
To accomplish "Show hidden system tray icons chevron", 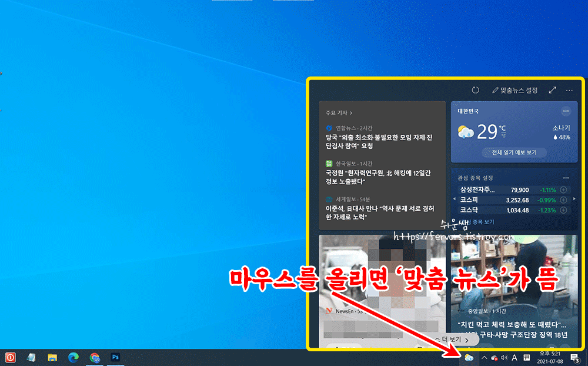I will (x=484, y=358).
